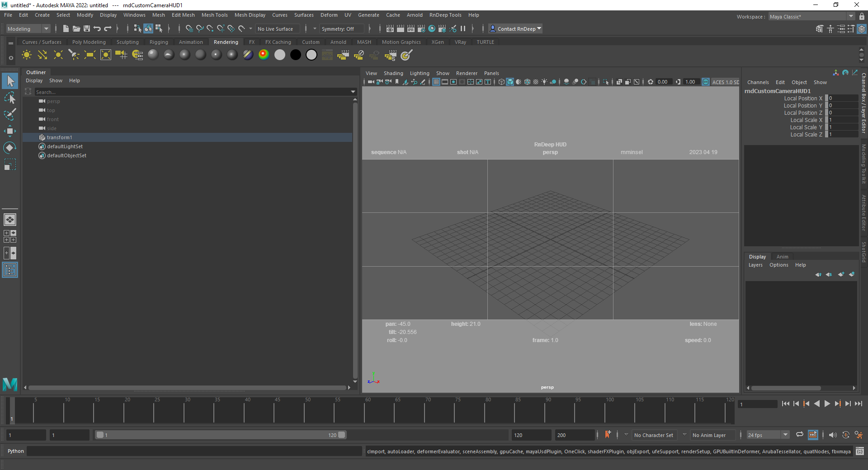Click the Contact RnDeep button
This screenshot has width=868, height=470.
coord(515,29)
